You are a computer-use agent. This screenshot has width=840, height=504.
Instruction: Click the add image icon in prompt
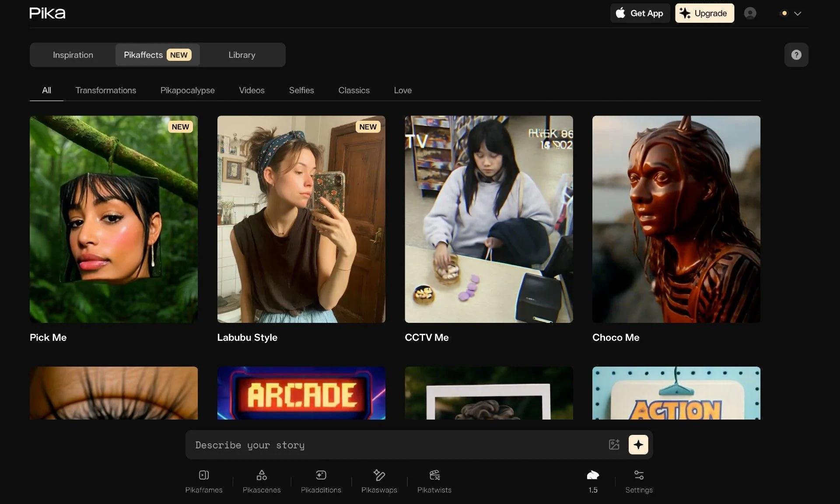tap(614, 444)
